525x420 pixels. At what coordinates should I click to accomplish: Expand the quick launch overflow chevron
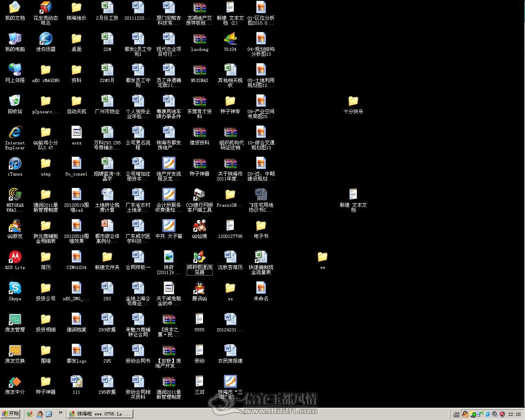pos(61,413)
